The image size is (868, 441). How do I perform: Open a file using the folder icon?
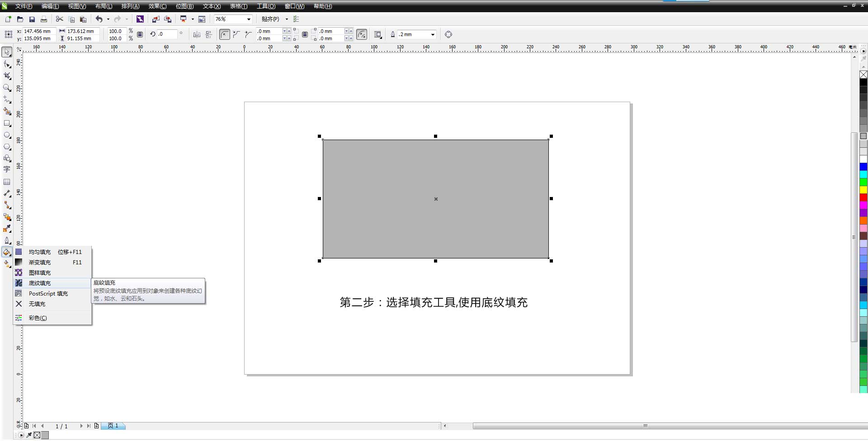click(x=20, y=19)
